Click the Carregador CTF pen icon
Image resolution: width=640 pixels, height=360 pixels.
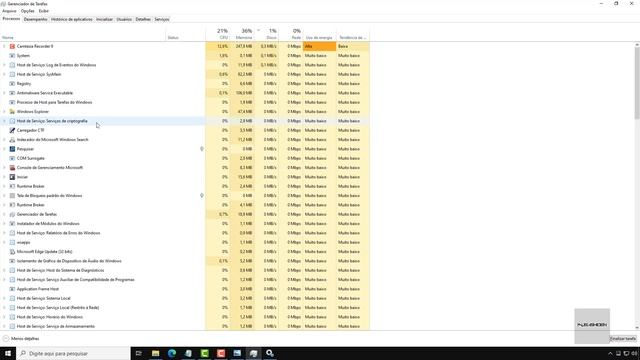(12, 130)
